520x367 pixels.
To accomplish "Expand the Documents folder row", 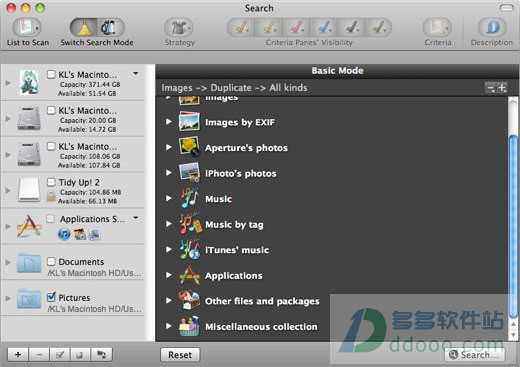I will tap(8, 262).
